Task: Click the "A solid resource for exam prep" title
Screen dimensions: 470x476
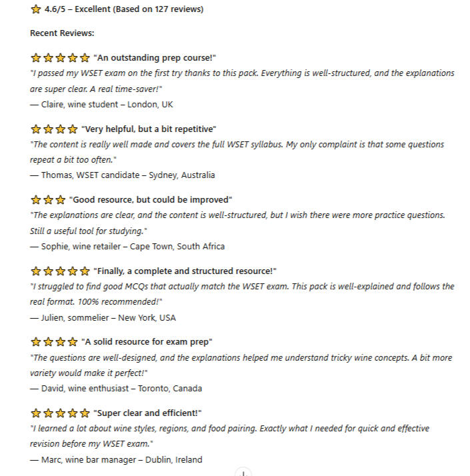Action: (147, 342)
